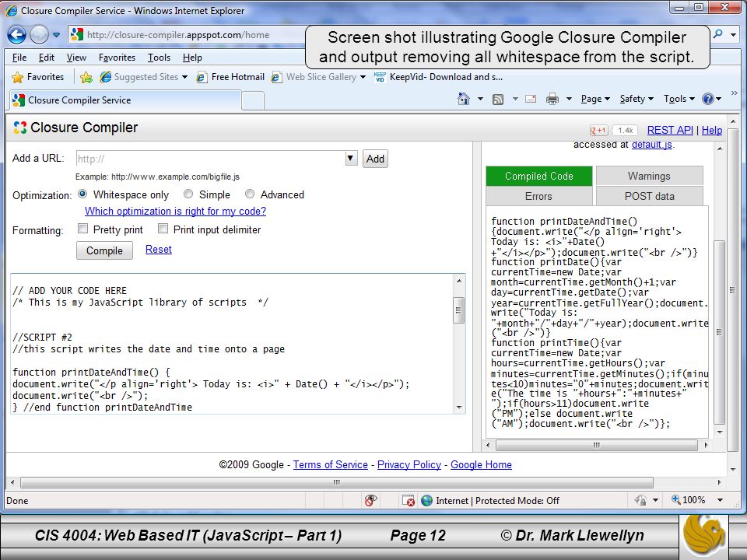Switch to the POST data tab

[x=649, y=196]
